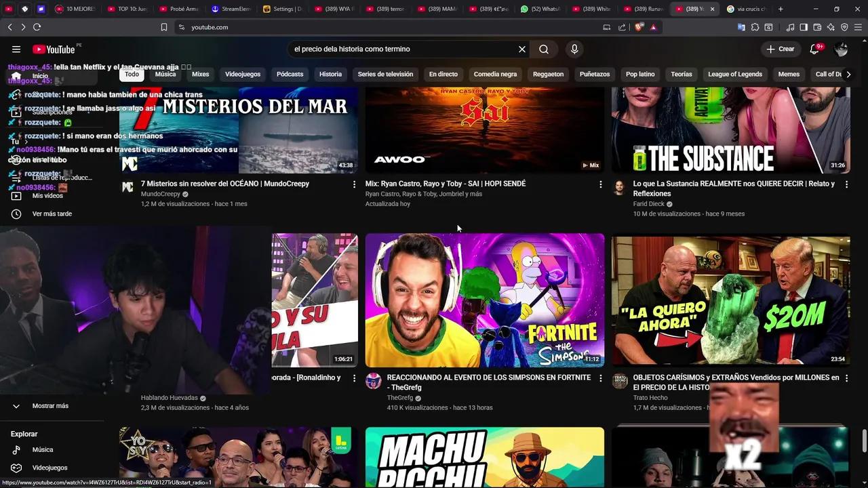Open TheGrefg channel avatar
The height and width of the screenshot is (488, 868).
[374, 381]
